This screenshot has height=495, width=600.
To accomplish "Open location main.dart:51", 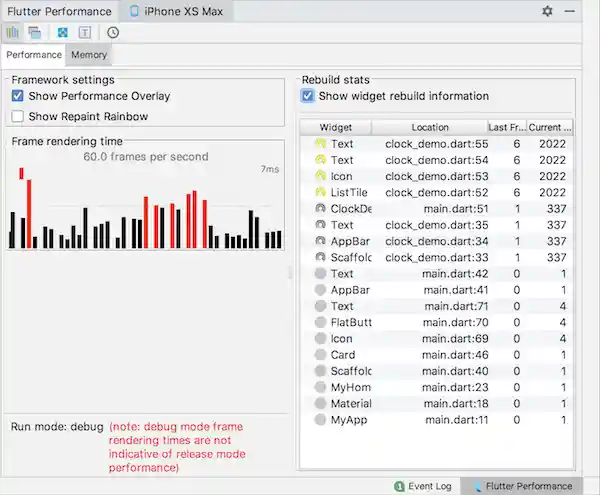I will 456,209.
